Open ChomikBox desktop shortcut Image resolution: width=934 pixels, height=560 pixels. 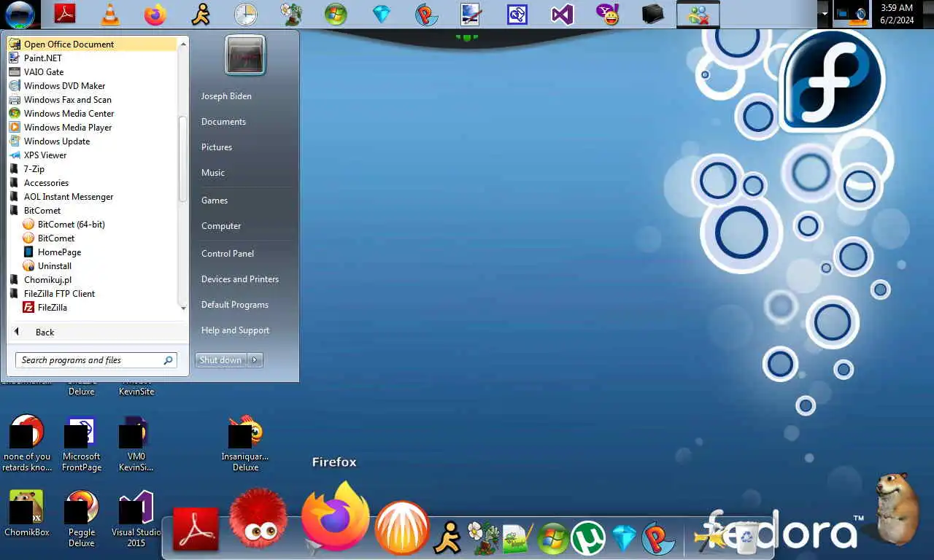[x=26, y=513]
